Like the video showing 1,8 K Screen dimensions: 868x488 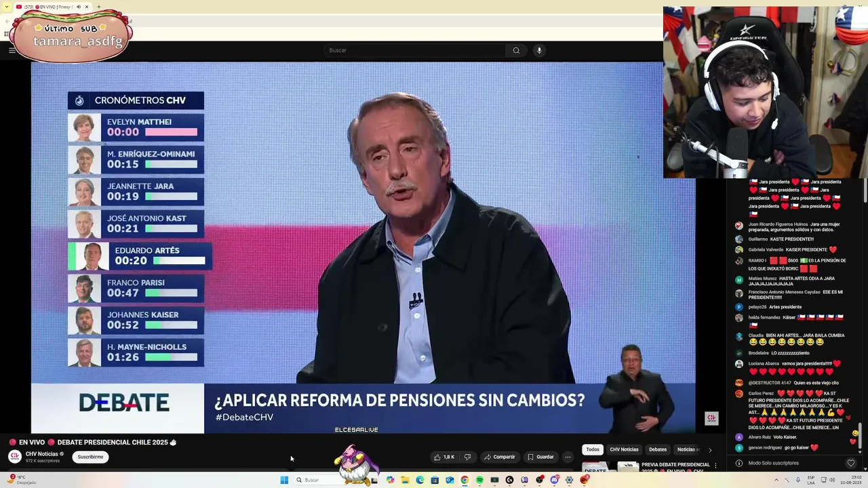(x=444, y=457)
